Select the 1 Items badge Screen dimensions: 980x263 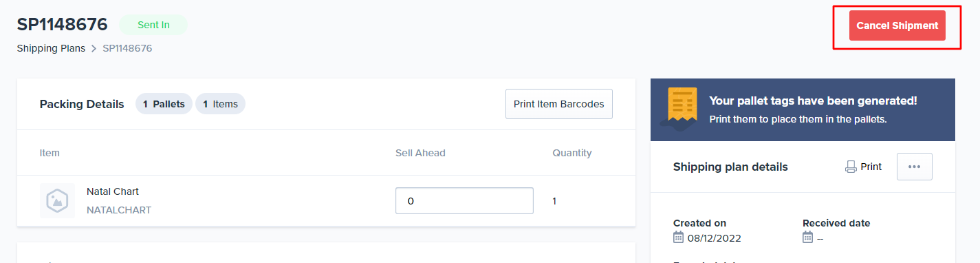(x=220, y=104)
